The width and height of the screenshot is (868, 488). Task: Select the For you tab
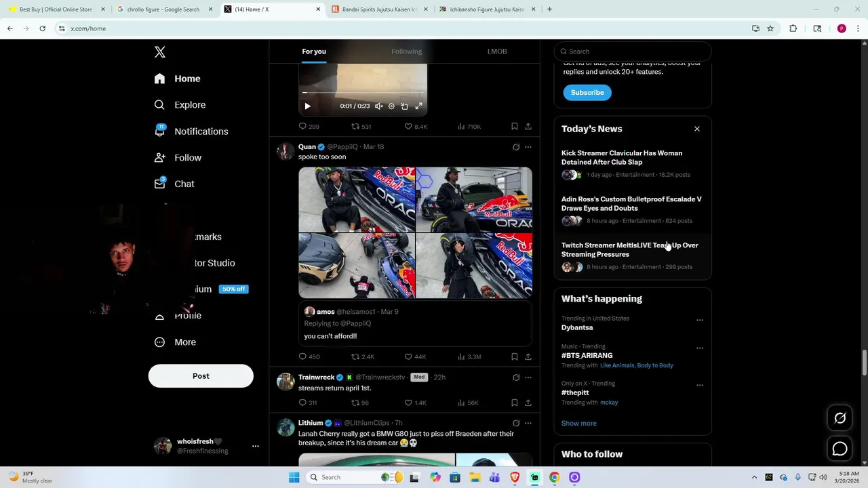tap(314, 52)
